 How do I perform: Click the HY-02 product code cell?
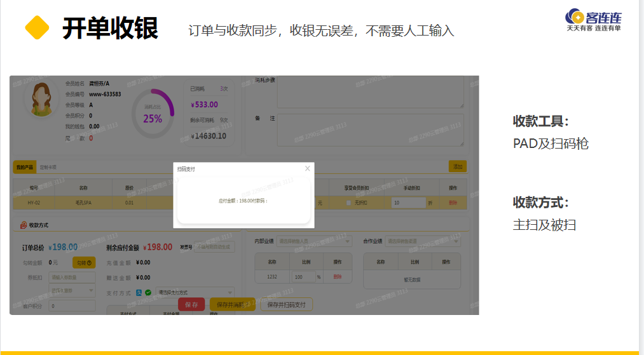[34, 203]
